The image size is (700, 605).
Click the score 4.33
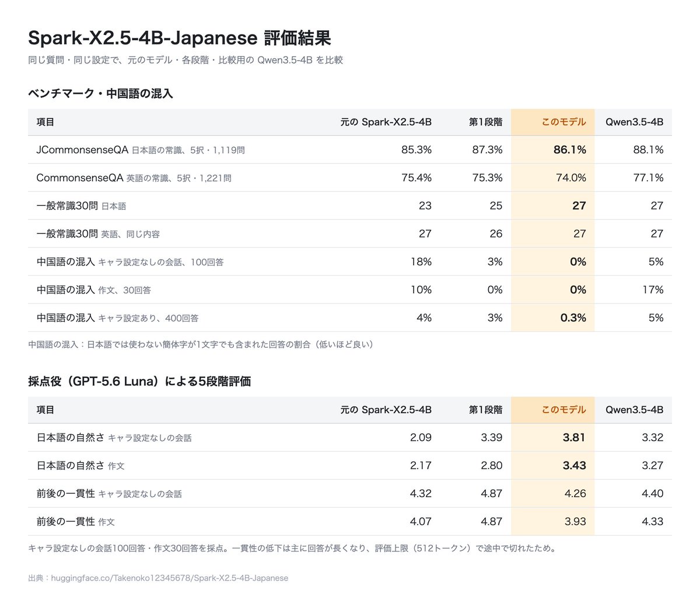click(x=653, y=522)
